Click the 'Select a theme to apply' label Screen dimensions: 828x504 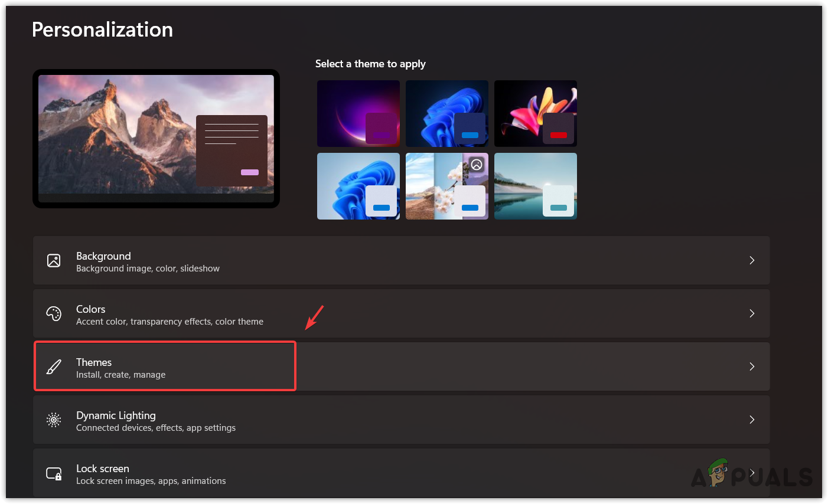(370, 64)
